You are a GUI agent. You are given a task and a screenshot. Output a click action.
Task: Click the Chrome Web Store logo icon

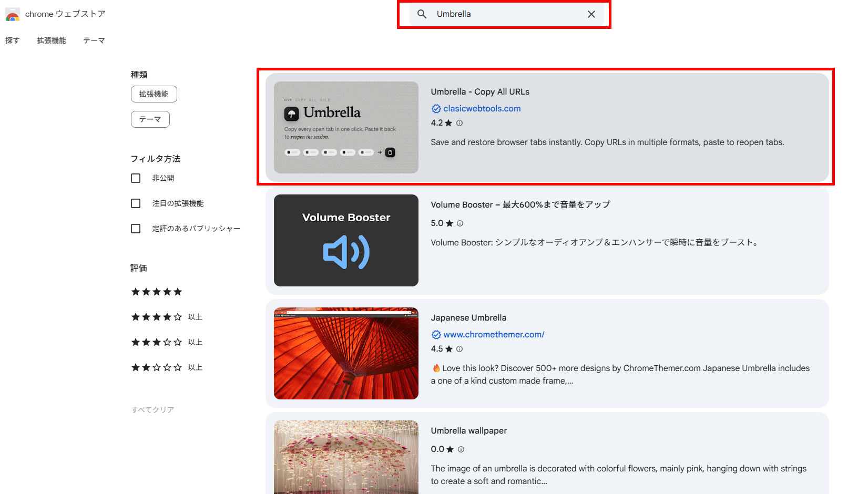coord(13,14)
